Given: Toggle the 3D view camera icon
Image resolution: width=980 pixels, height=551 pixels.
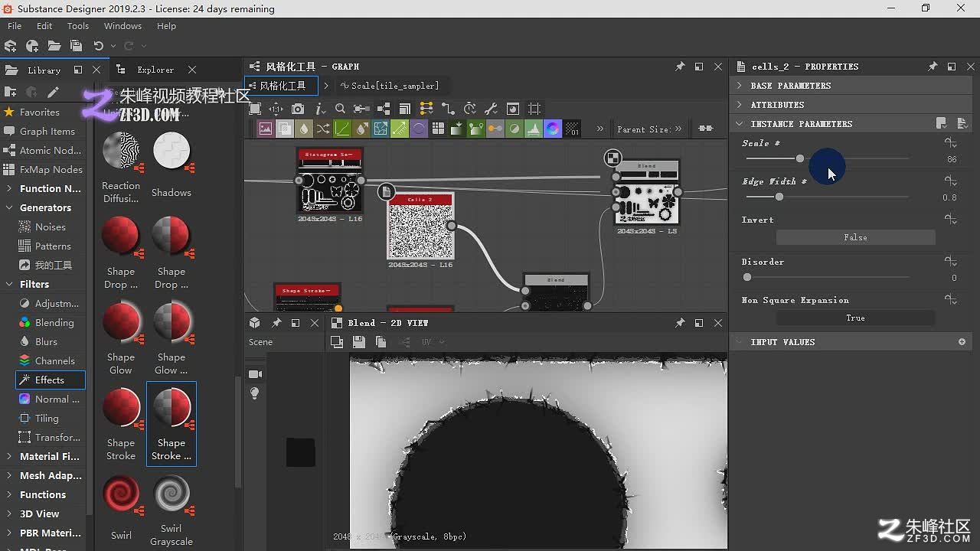Looking at the screenshot, I should point(255,373).
